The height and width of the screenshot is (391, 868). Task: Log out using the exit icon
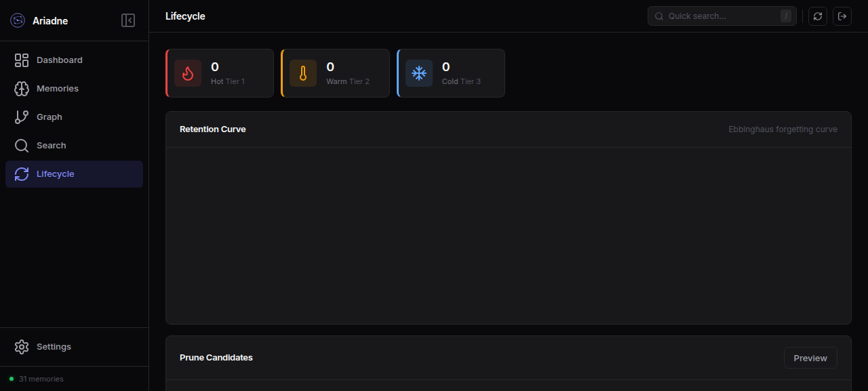tap(842, 16)
